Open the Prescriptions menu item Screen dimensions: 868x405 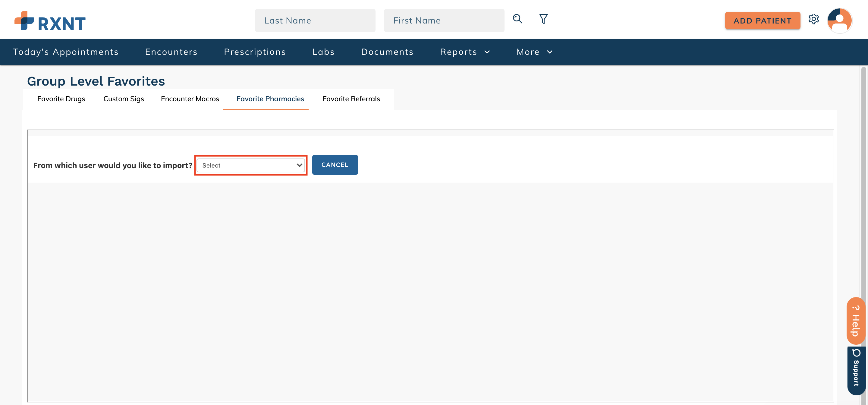click(255, 52)
